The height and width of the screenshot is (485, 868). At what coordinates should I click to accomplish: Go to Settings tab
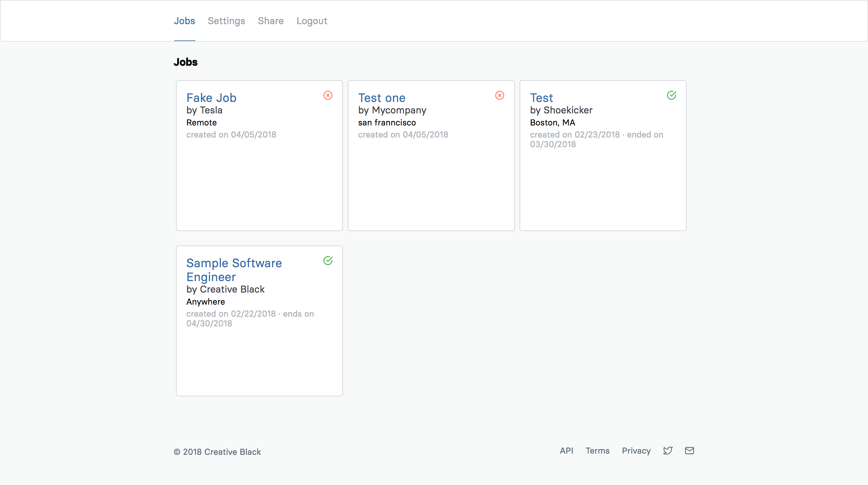click(x=226, y=21)
